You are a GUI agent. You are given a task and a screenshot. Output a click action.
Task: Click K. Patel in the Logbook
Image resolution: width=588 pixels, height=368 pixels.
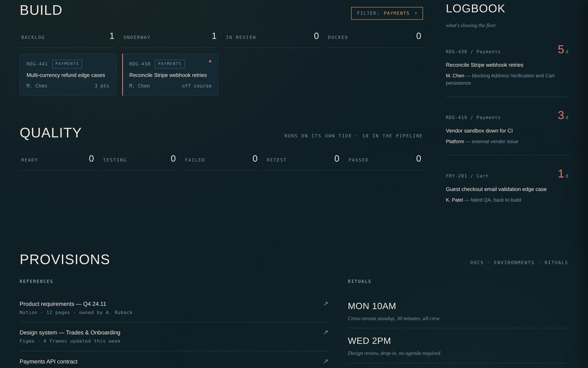(454, 200)
